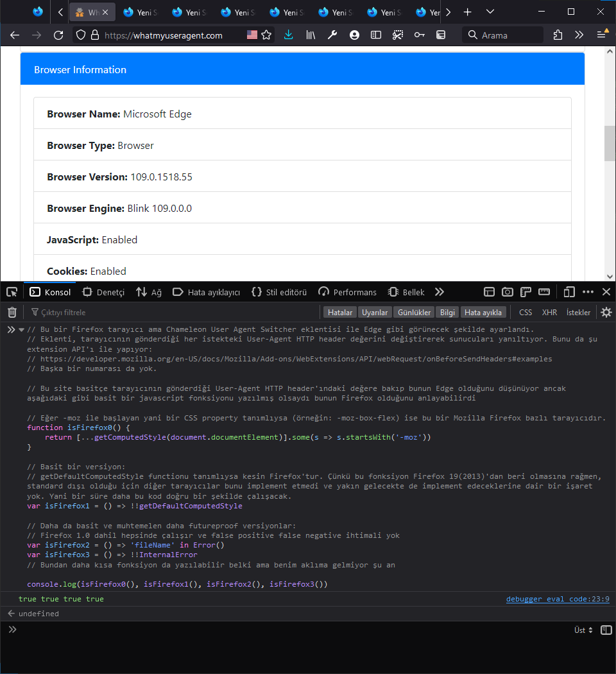Toggle the iframe picker devtools icon

pos(489,292)
